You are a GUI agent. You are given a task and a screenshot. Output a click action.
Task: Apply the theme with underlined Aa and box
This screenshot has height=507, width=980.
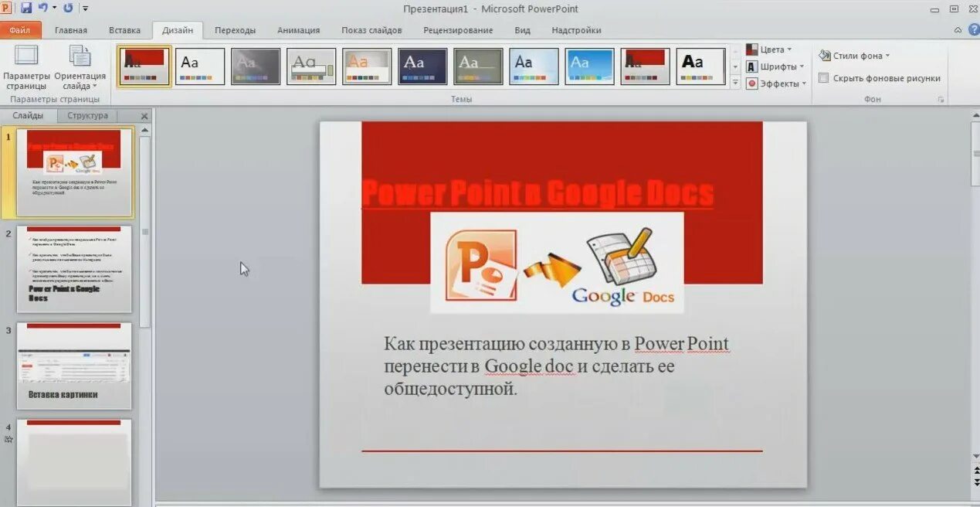pyautogui.click(x=311, y=66)
